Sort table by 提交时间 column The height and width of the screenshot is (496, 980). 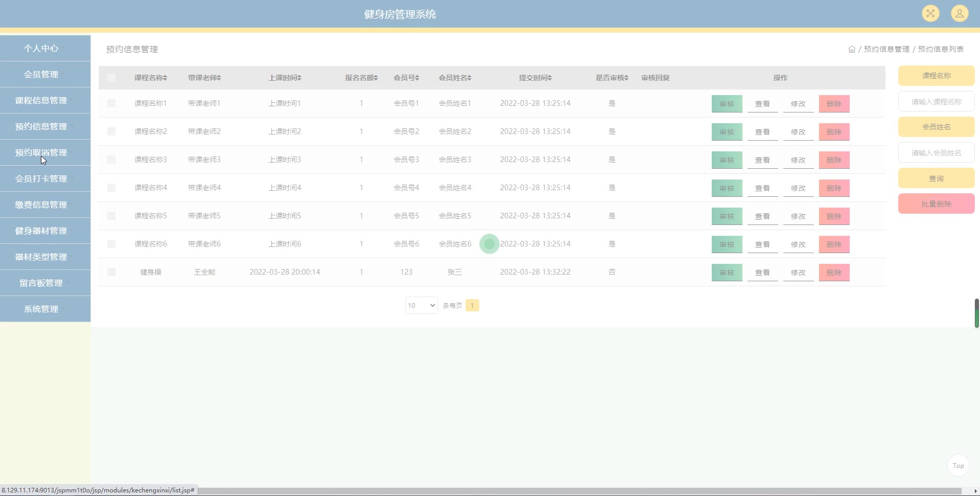click(x=535, y=78)
